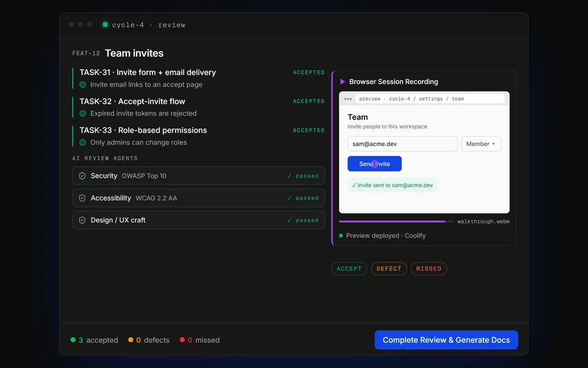
Task: Click the recording playback progress bar
Action: (x=396, y=221)
